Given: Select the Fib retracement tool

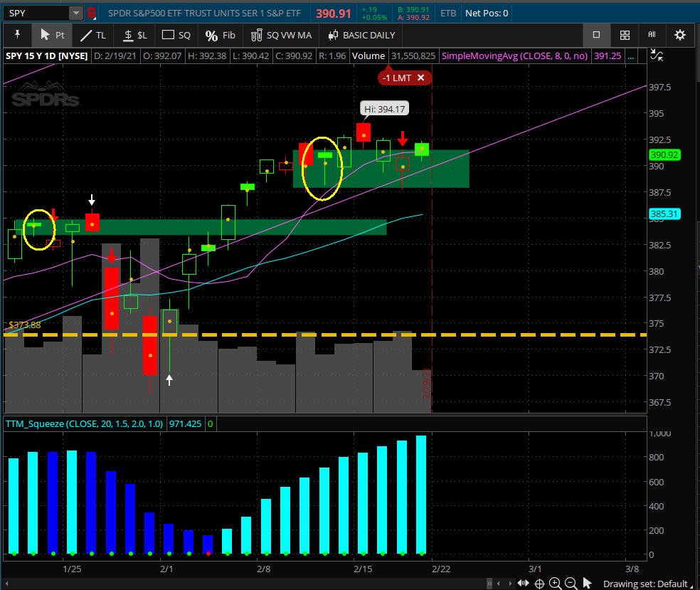Looking at the screenshot, I should coord(220,35).
